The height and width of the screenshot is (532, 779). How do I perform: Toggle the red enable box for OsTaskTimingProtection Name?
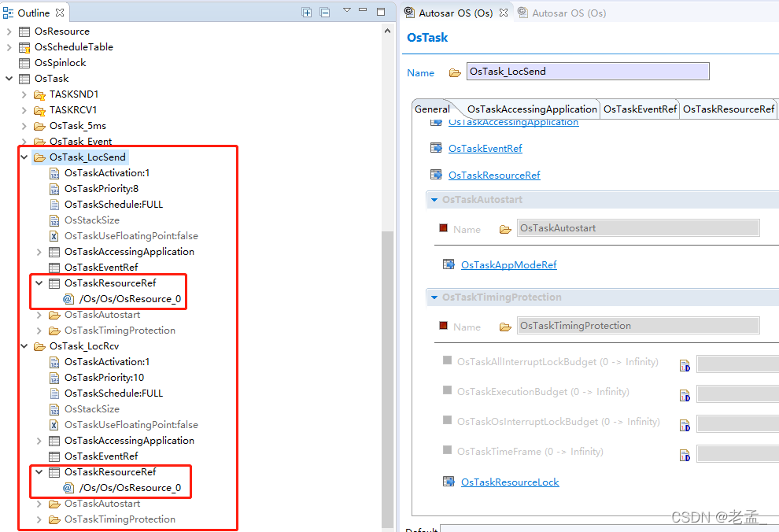point(443,325)
